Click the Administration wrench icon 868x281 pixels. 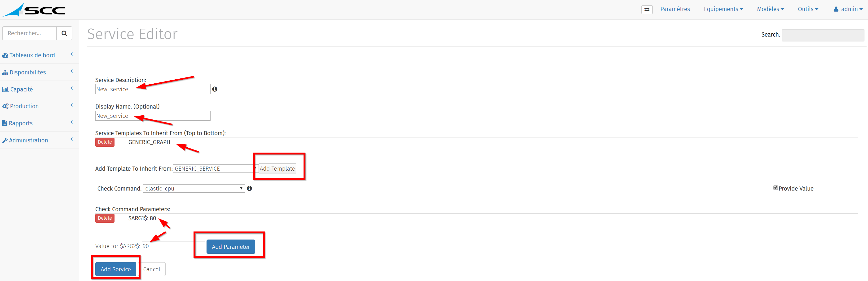click(x=5, y=140)
